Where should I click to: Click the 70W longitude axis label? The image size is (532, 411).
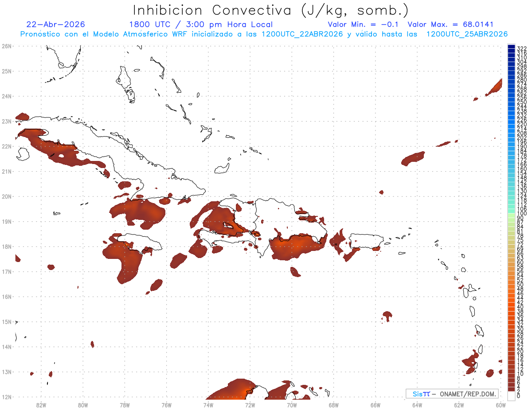(x=292, y=404)
